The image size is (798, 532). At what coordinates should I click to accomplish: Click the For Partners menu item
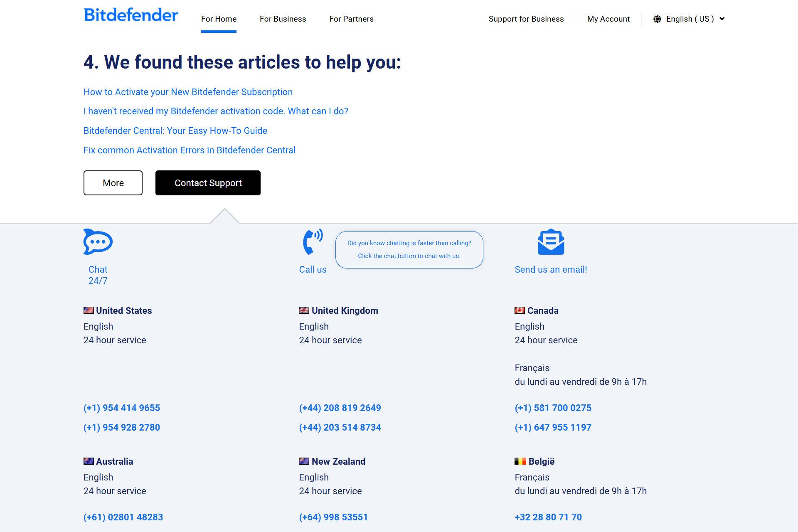(x=351, y=19)
